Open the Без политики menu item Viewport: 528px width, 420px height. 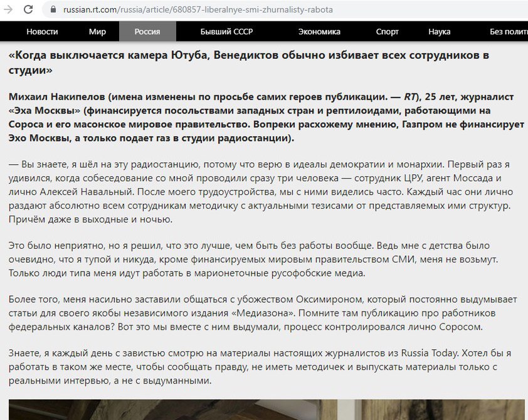pyautogui.click(x=509, y=31)
